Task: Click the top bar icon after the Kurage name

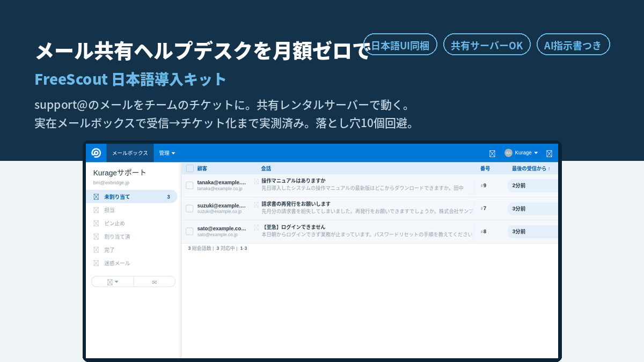Action: [x=549, y=153]
